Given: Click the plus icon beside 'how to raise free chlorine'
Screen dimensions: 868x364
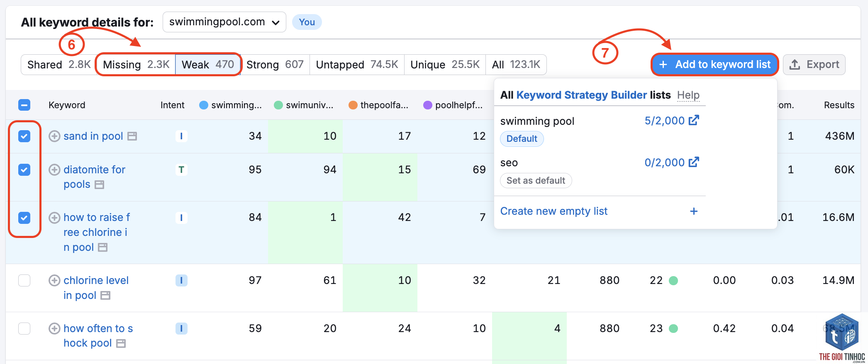Looking at the screenshot, I should click(54, 218).
